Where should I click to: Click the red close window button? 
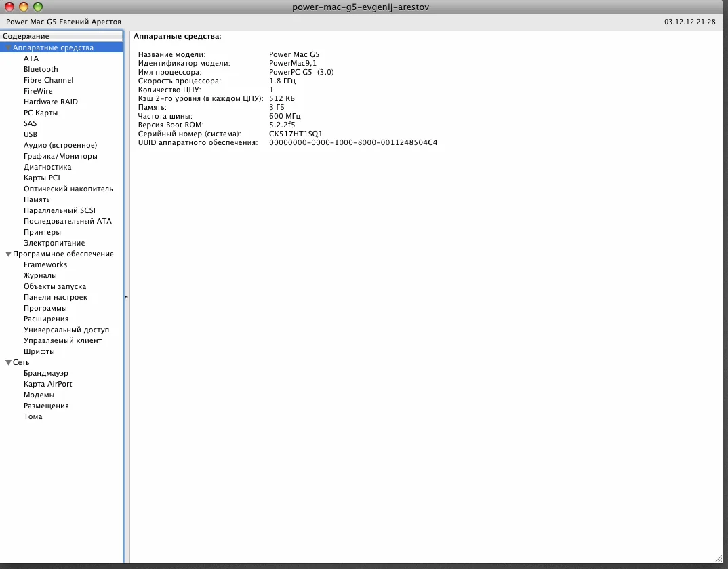tap(9, 7)
